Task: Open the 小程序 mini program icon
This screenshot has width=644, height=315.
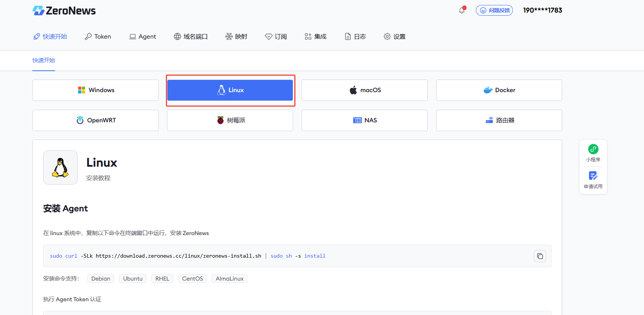Action: pyautogui.click(x=593, y=149)
